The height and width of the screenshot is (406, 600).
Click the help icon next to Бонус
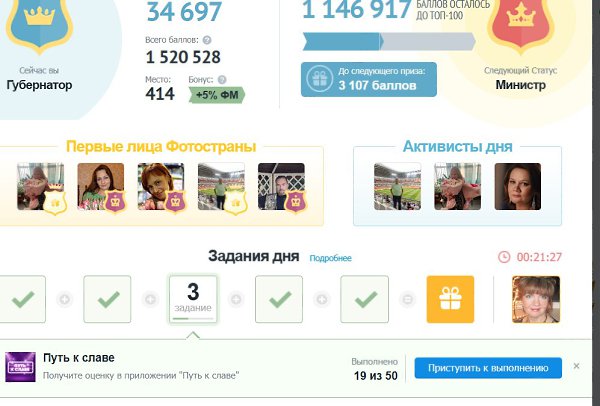tap(222, 80)
